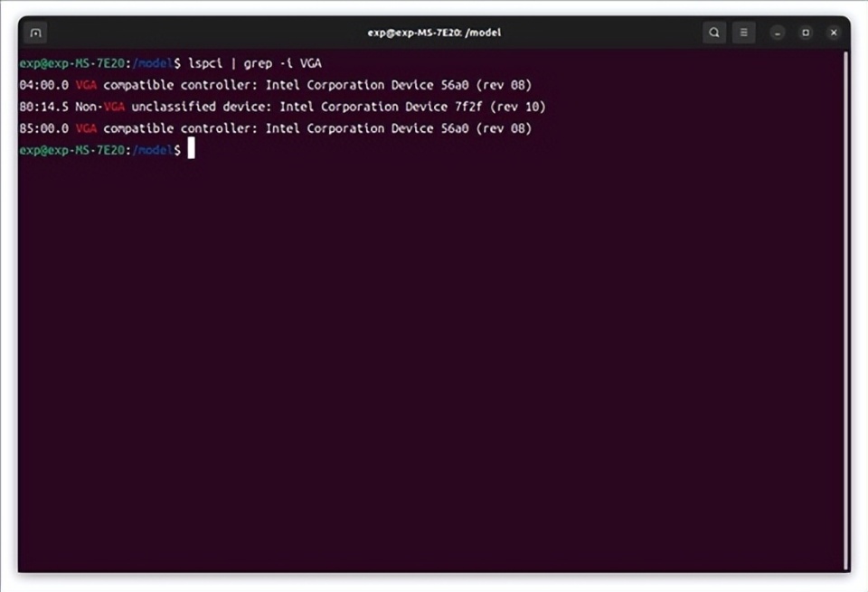The image size is (868, 592).
Task: Open the terminal search tool
Action: click(x=714, y=33)
